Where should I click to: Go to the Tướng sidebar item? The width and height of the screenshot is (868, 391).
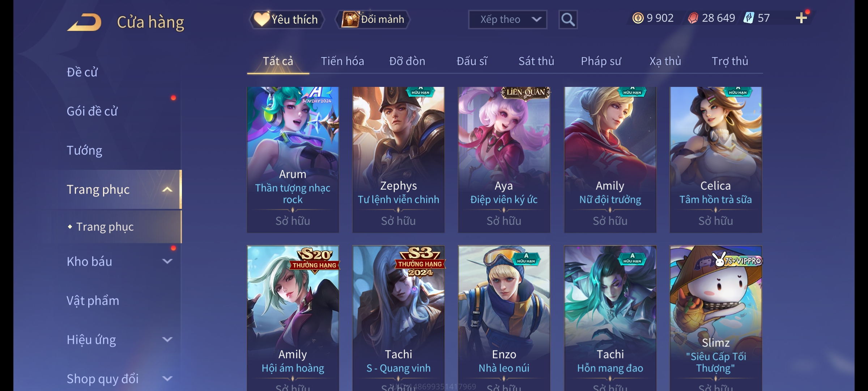[x=84, y=150]
